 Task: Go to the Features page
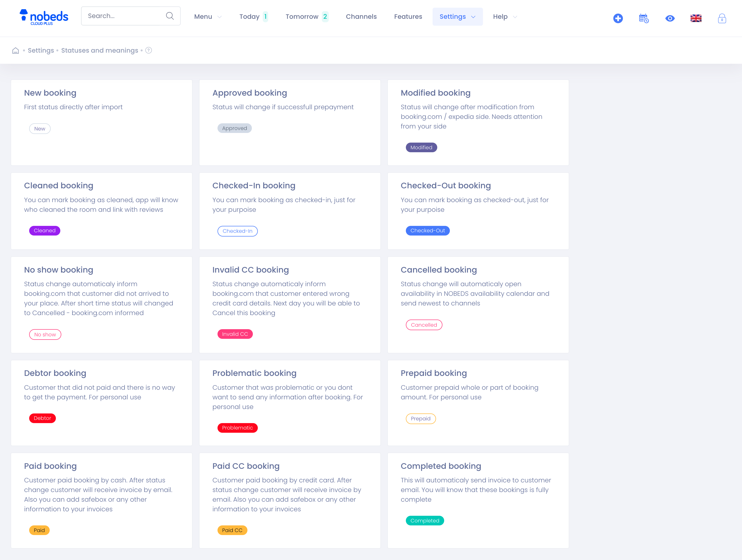pyautogui.click(x=408, y=16)
